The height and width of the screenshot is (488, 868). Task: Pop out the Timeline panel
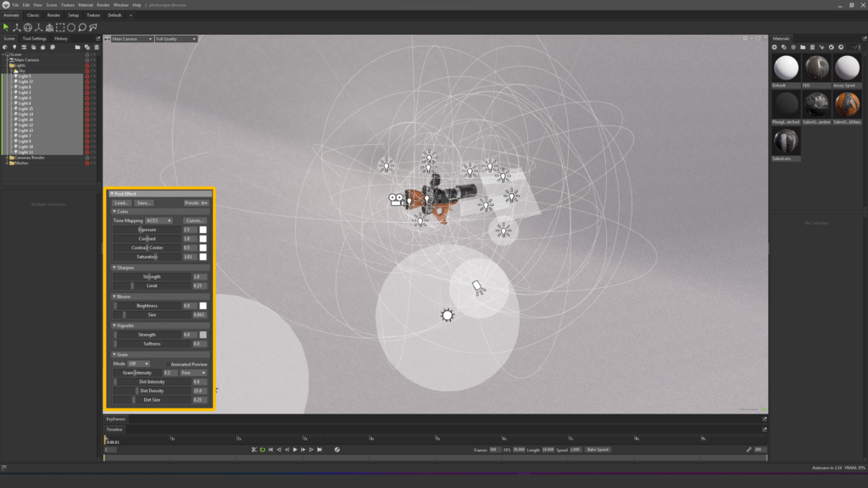coord(765,430)
